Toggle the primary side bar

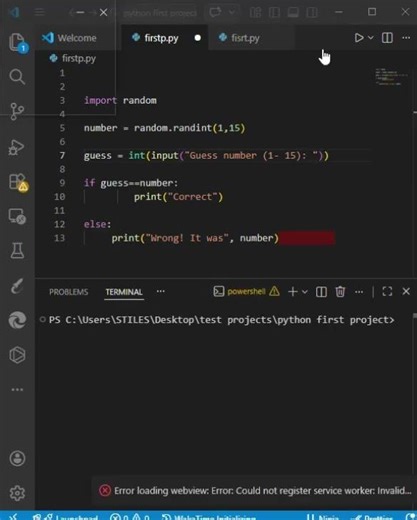coord(274,13)
